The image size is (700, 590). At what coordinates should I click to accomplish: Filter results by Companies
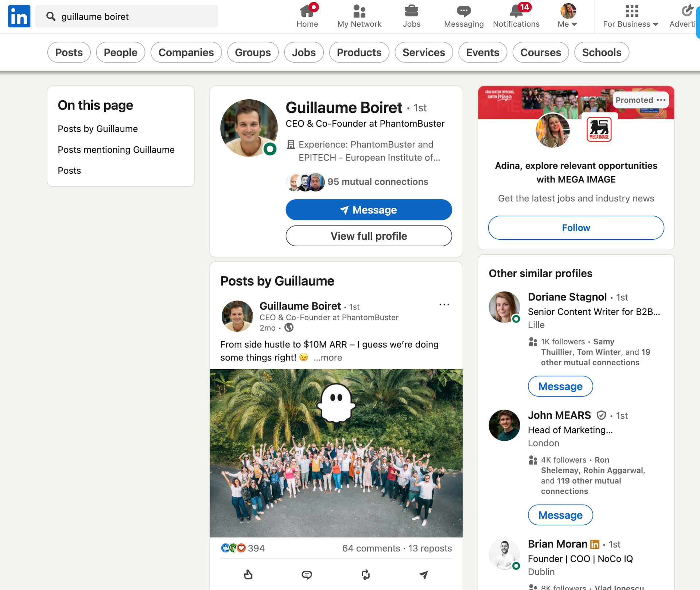point(186,52)
